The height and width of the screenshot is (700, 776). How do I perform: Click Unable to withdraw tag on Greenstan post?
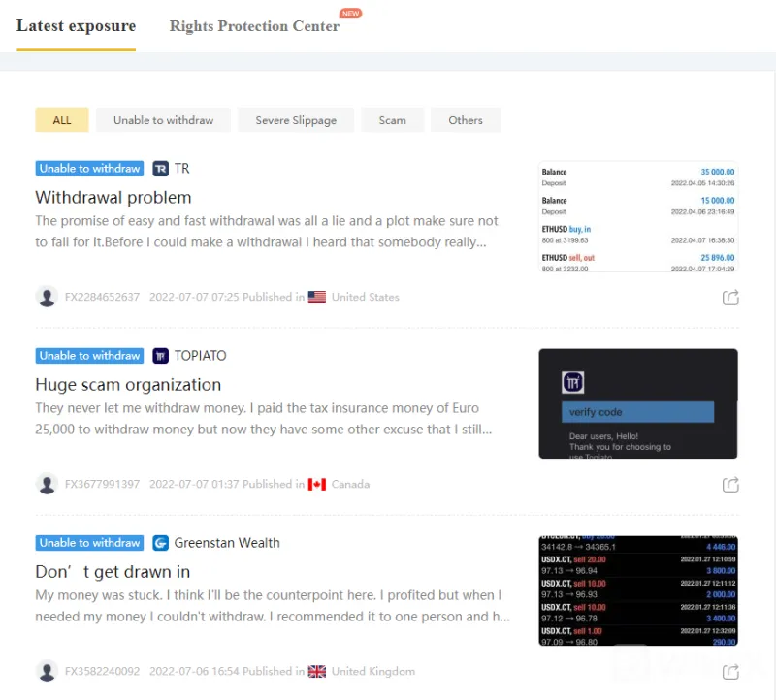[89, 543]
